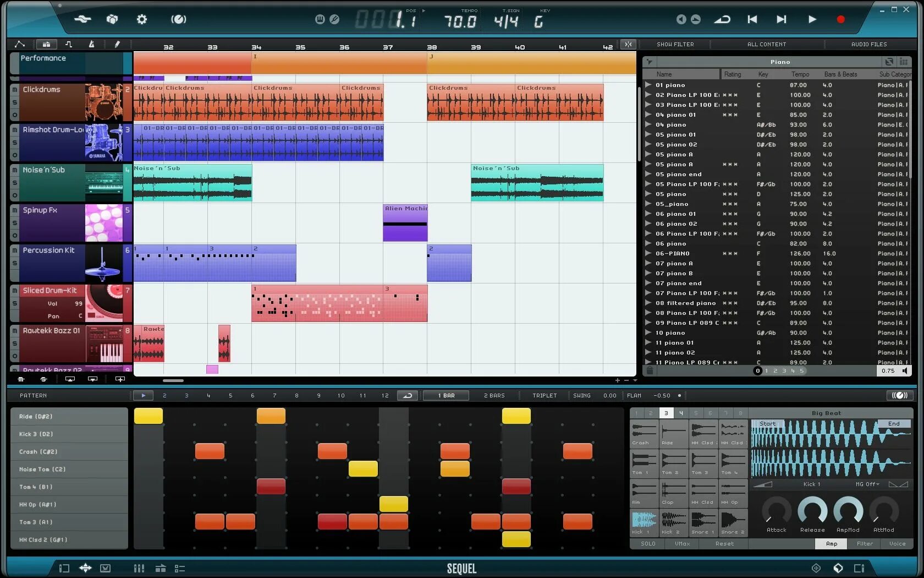Sort the media list by the Key column

(763, 74)
